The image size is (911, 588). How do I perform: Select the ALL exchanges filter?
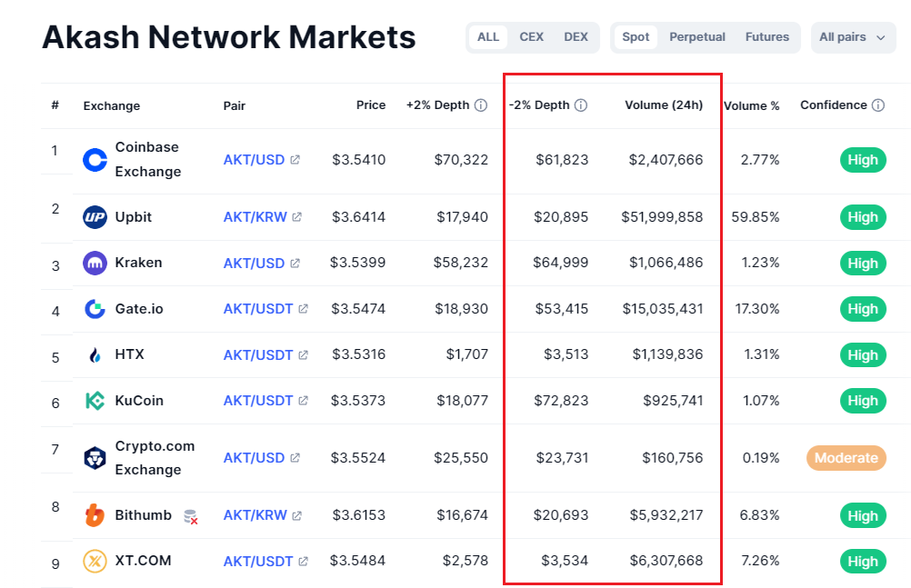coord(488,37)
